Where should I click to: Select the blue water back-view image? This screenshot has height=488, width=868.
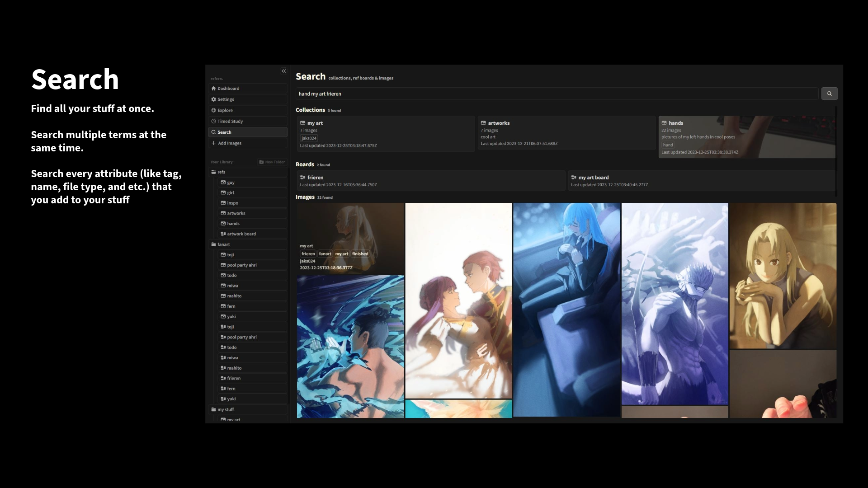click(x=350, y=347)
